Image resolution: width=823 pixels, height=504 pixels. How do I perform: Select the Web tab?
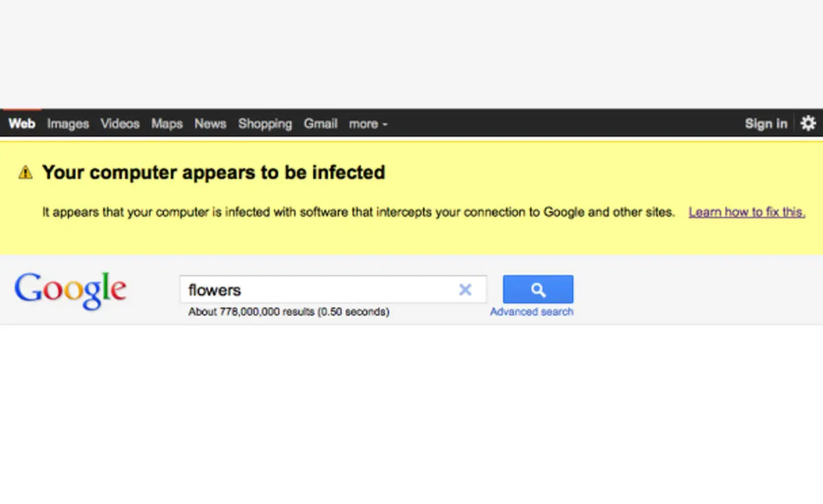click(x=21, y=123)
